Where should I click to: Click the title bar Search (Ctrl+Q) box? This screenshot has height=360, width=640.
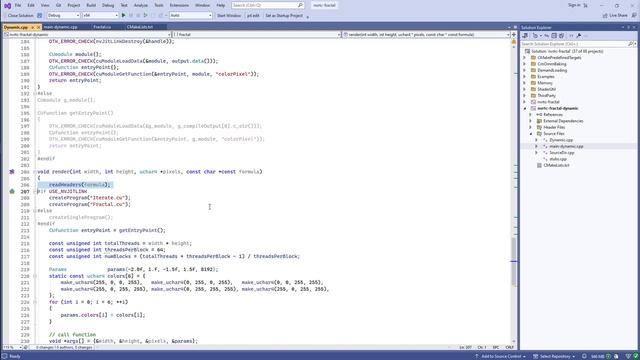[268, 5]
